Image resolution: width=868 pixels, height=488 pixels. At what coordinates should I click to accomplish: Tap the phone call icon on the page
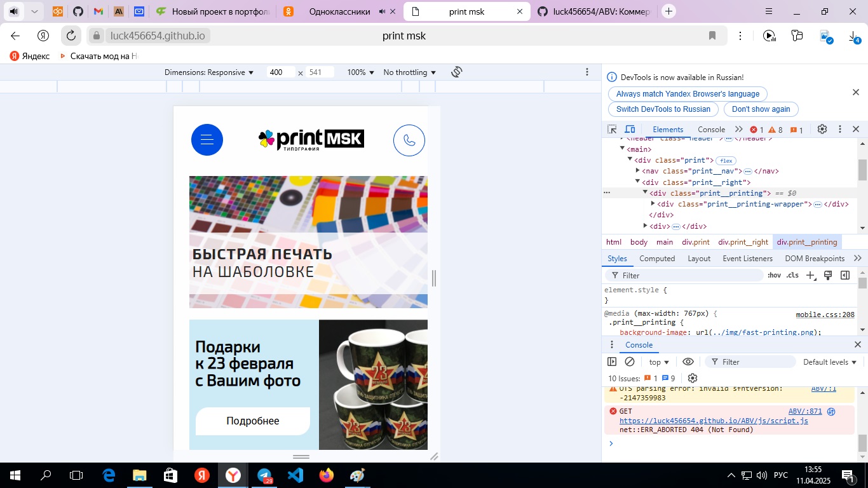[x=409, y=140]
